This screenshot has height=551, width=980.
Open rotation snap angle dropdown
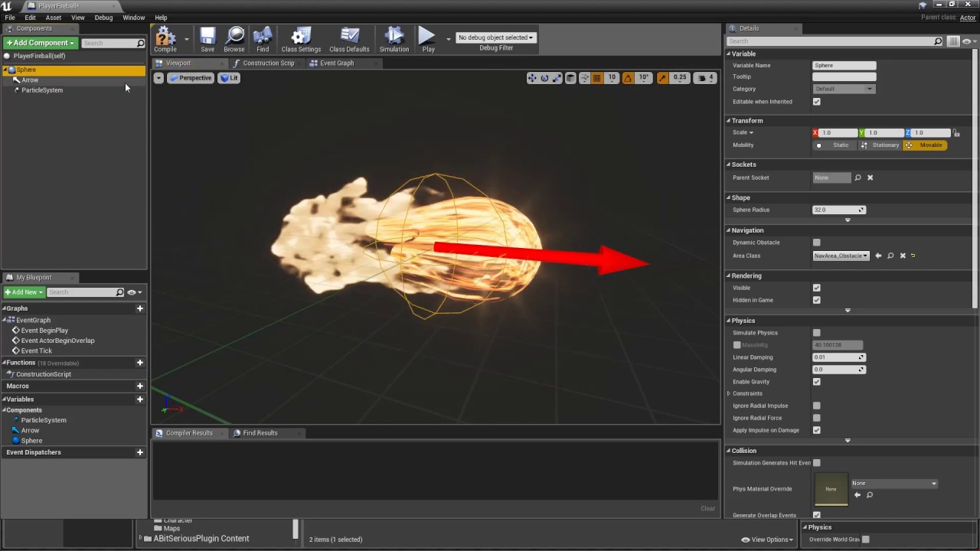click(644, 78)
